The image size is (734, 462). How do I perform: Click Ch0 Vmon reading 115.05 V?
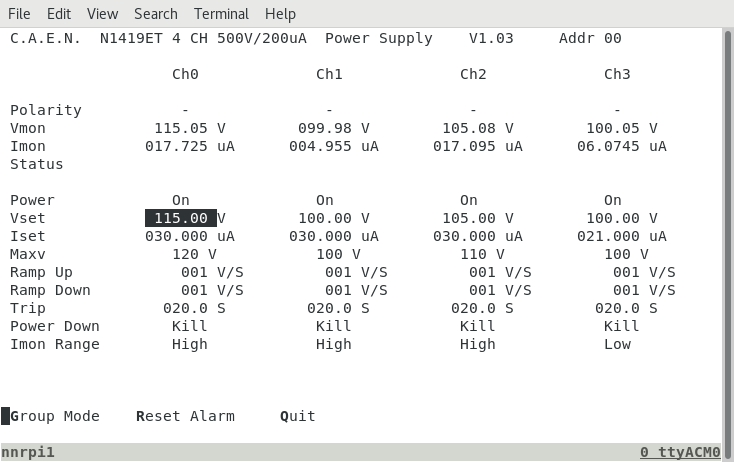(x=190, y=128)
